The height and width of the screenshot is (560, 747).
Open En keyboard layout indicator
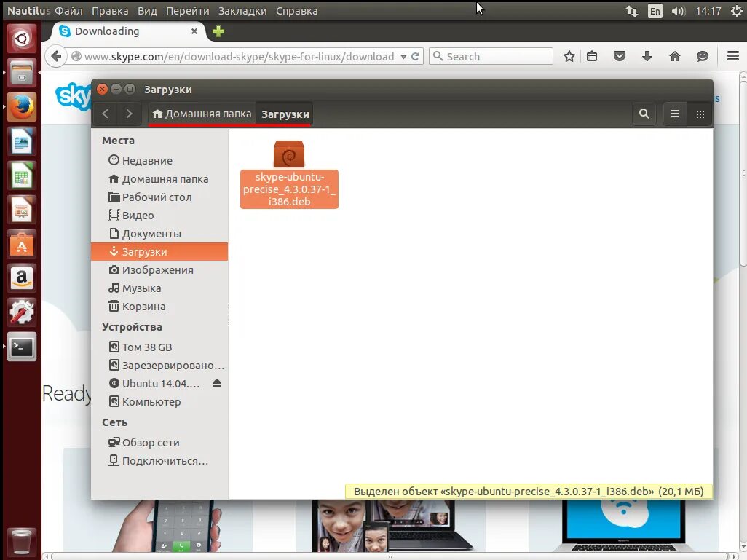tap(655, 11)
